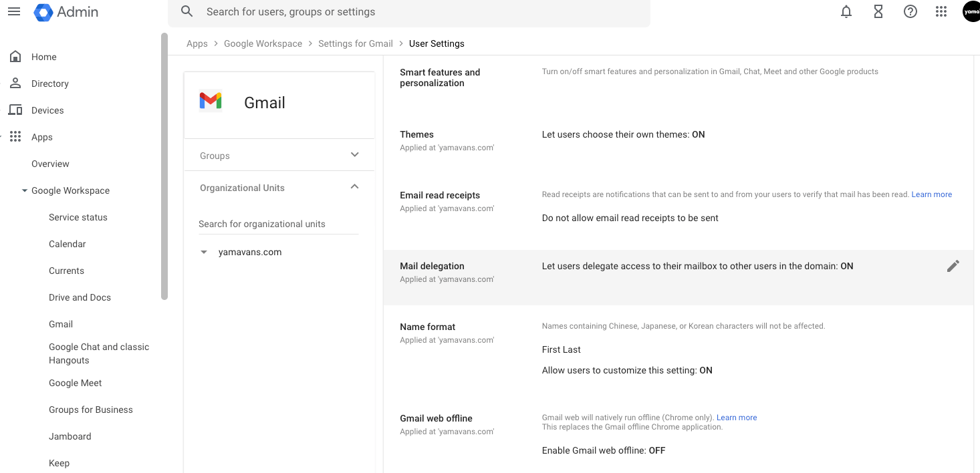The image size is (980, 473).
Task: Select Google Meet from sidebar
Action: click(x=75, y=383)
